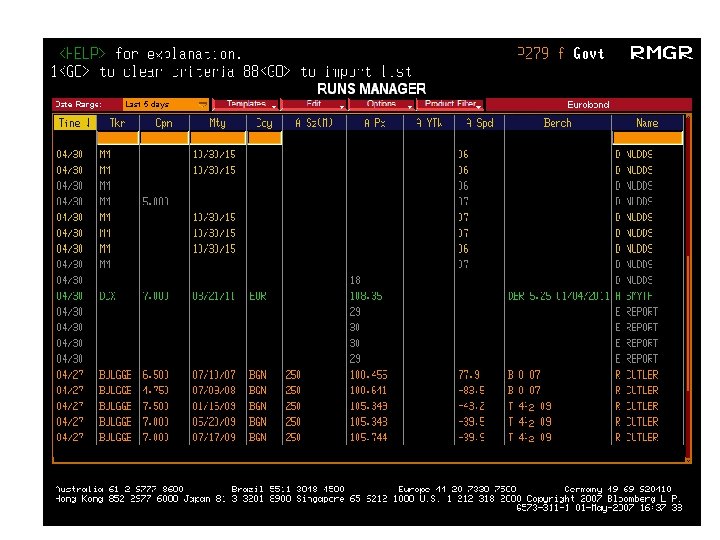Click the RUNS MANAGER title
The width and height of the screenshot is (720, 540).
point(371,88)
